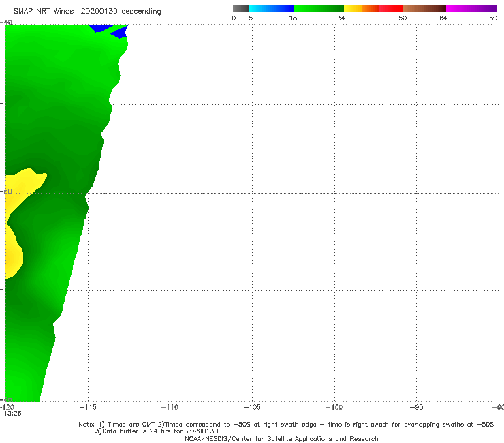
Task: Click the 'Data buffer is 24 hrs' note line
Action: click(x=157, y=431)
